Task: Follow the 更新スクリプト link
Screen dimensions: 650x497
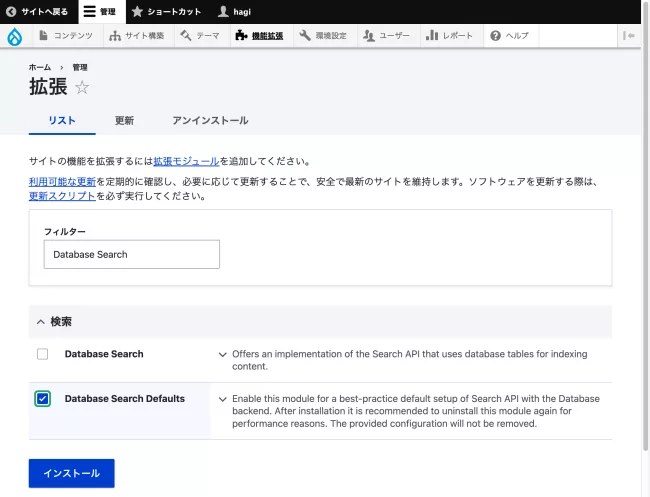Action: [62, 196]
